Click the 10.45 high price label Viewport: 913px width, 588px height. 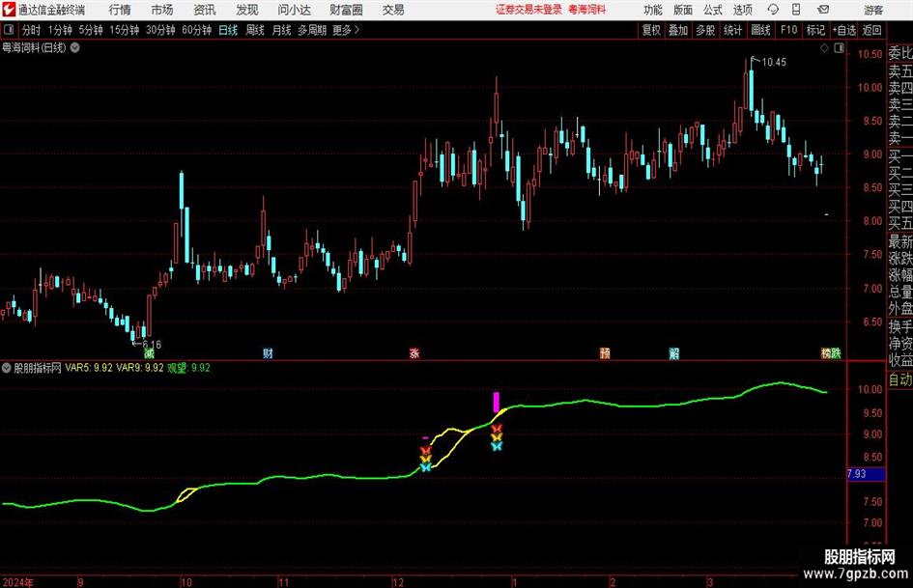pyautogui.click(x=774, y=62)
